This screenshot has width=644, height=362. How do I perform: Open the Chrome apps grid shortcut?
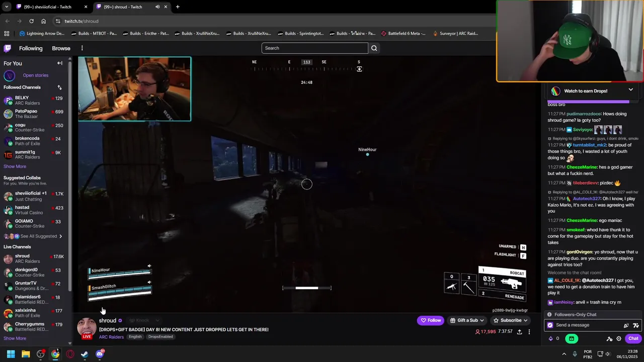point(7,34)
